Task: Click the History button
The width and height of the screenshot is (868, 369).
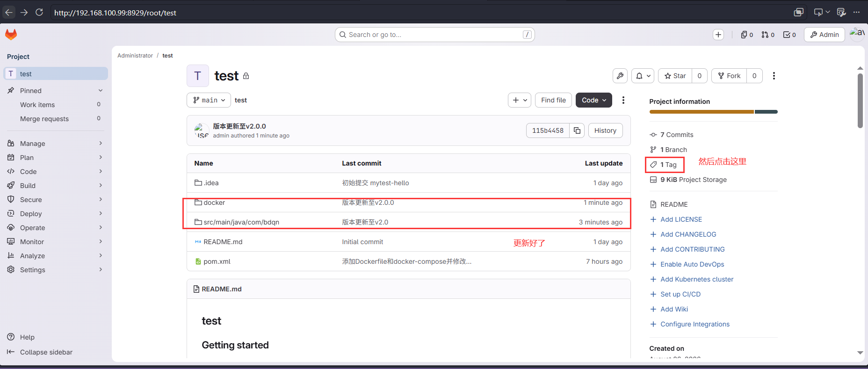Action: [605, 130]
